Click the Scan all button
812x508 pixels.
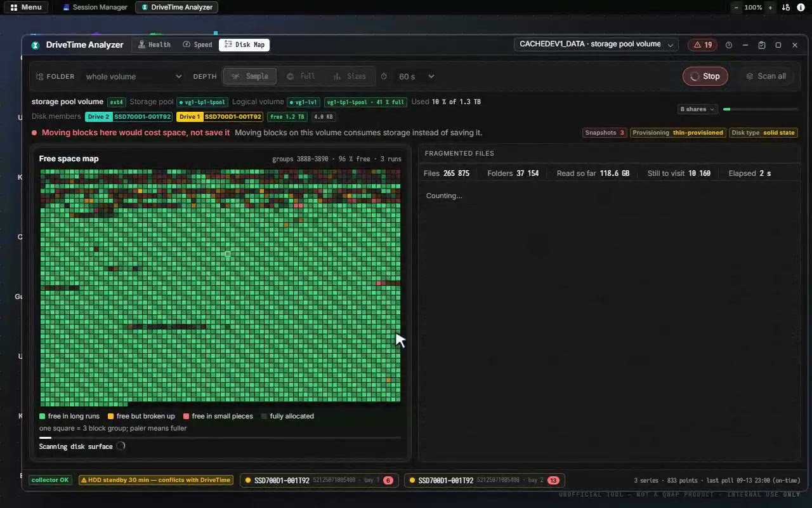click(x=766, y=76)
